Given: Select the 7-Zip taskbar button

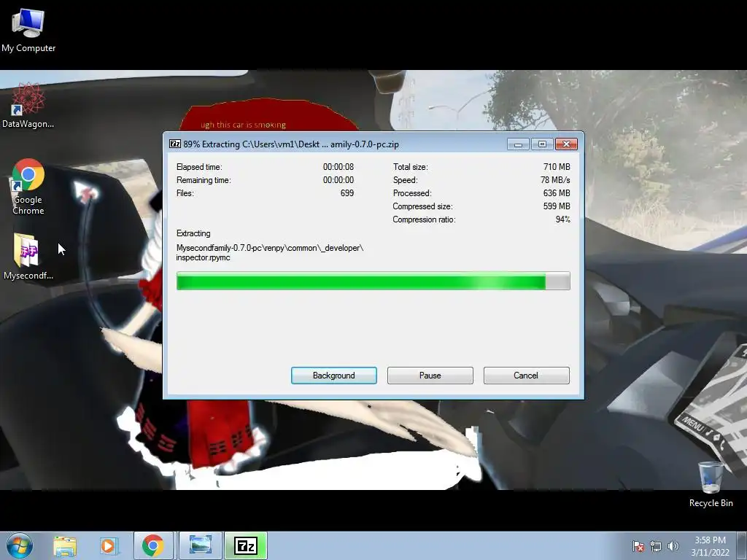Looking at the screenshot, I should click(x=246, y=545).
